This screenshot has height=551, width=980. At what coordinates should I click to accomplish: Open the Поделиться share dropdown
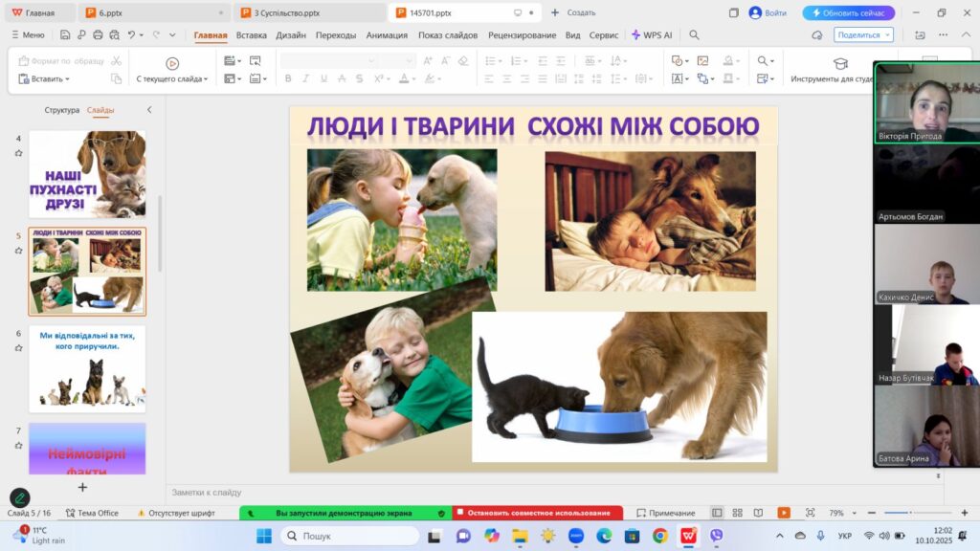tap(863, 34)
